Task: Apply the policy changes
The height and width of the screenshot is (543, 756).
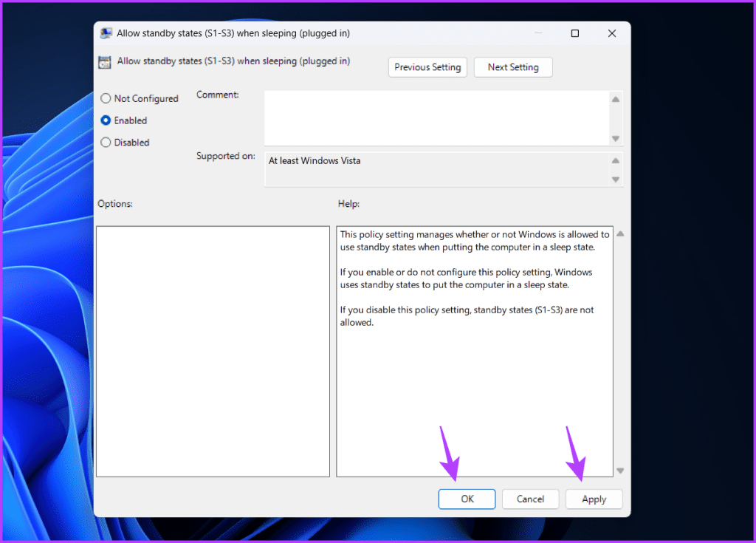Action: (x=594, y=499)
